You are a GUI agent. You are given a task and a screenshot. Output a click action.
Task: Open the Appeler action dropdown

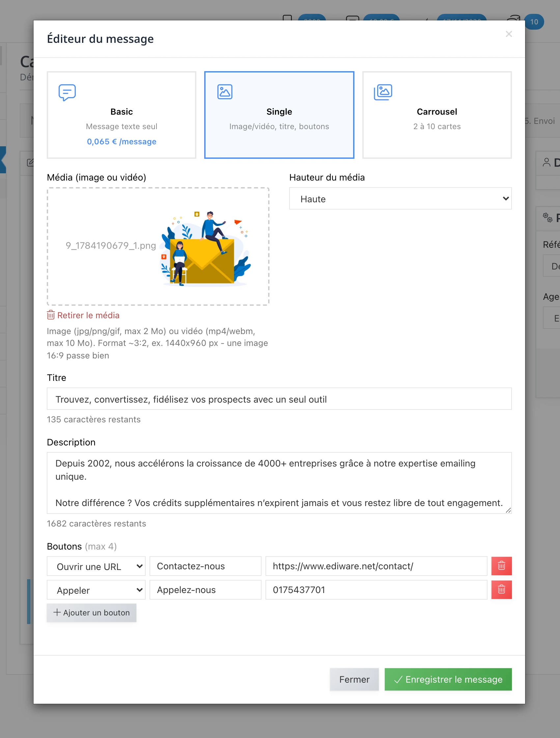(x=96, y=590)
